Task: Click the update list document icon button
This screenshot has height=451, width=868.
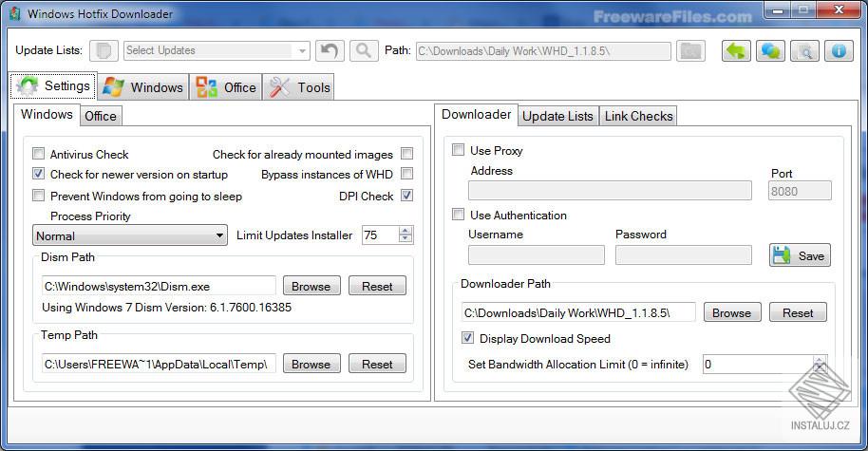Action: 104,51
